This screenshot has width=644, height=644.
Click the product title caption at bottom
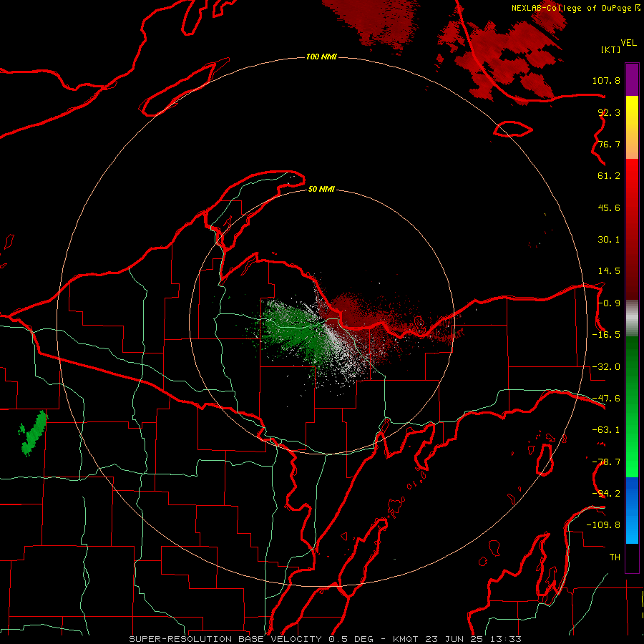tap(325, 639)
